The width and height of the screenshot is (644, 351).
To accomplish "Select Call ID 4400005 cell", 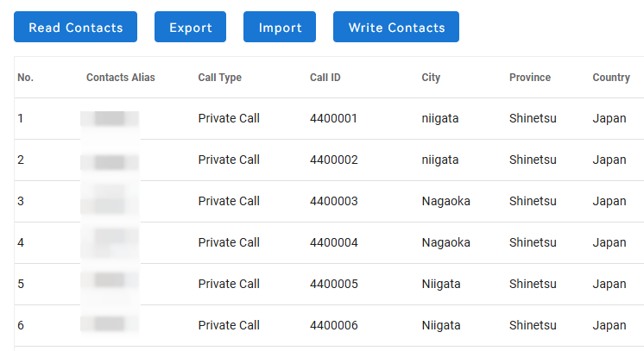I will (333, 284).
